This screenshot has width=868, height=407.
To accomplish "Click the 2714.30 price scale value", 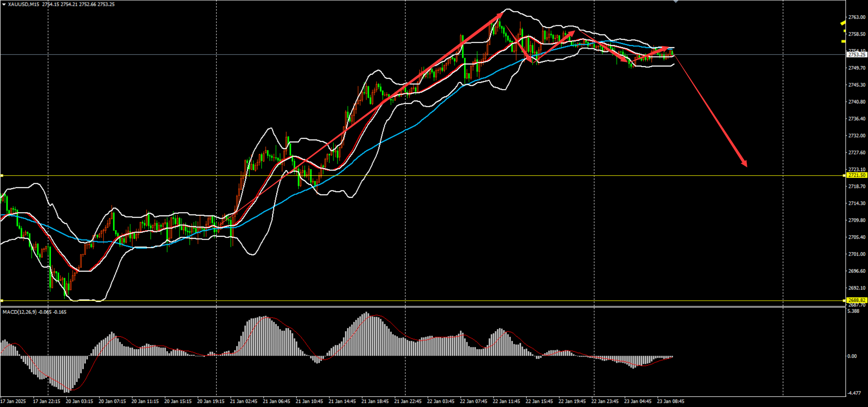I will pos(857,203).
